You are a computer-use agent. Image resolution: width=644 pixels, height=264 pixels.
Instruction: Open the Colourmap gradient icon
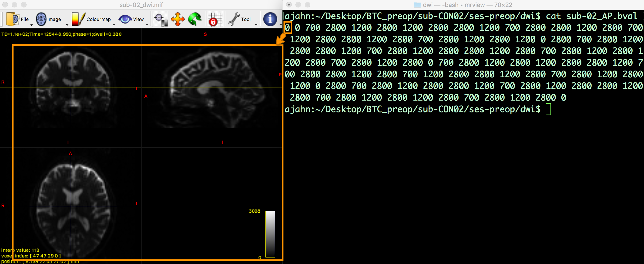(x=78, y=19)
